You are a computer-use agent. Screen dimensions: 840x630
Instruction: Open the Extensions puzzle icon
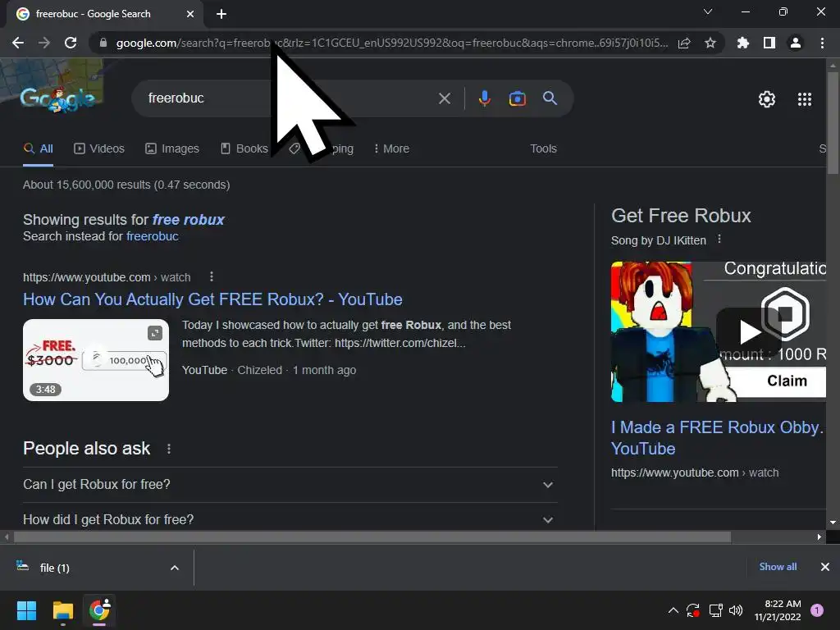tap(743, 43)
